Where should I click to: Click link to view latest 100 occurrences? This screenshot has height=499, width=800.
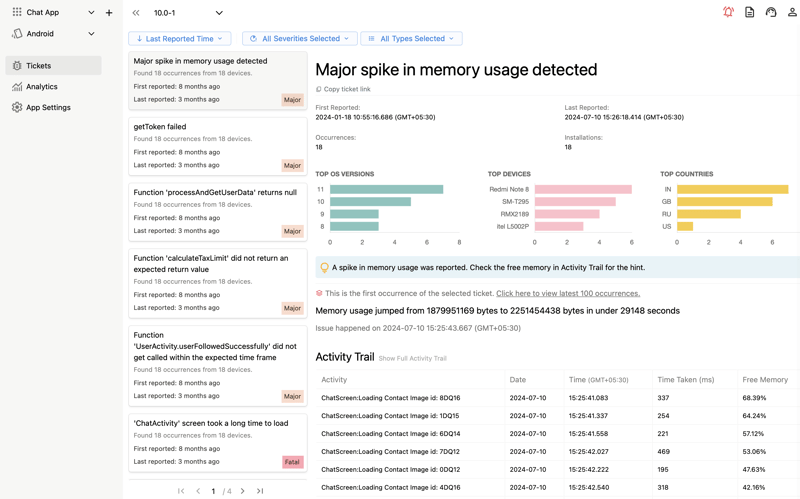tap(567, 294)
